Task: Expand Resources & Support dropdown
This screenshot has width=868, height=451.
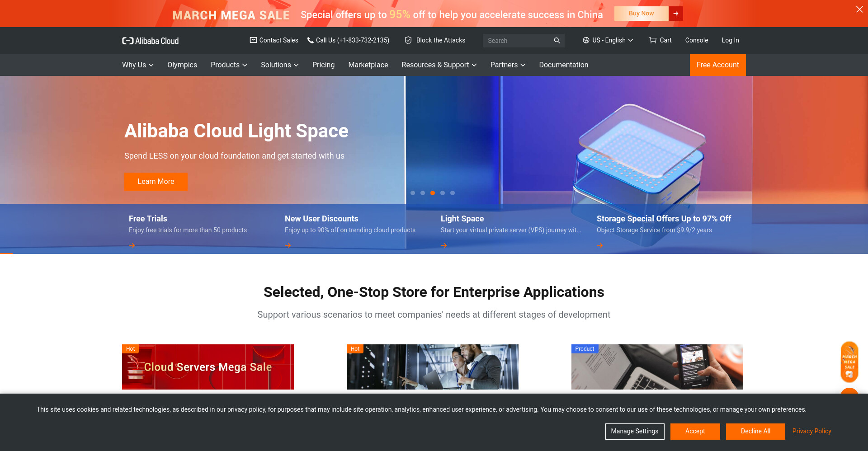Action: pyautogui.click(x=439, y=65)
